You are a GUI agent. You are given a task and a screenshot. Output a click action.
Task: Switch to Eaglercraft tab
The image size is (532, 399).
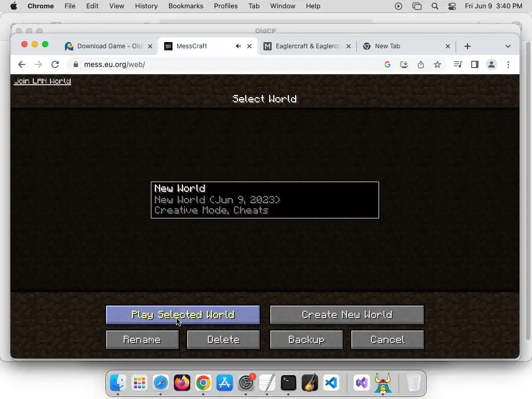(x=307, y=46)
